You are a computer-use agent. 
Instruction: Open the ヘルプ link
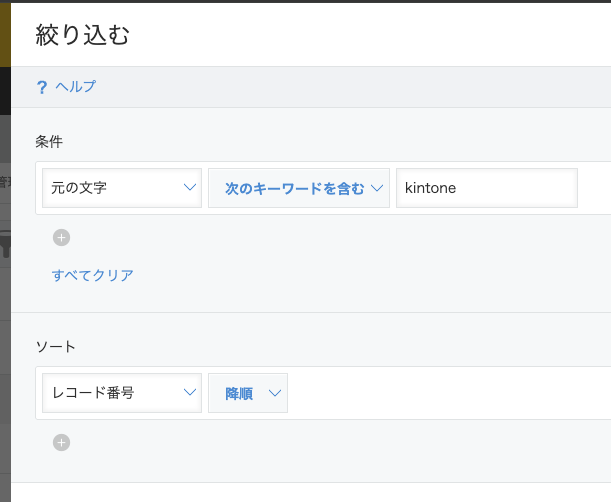[x=75, y=87]
